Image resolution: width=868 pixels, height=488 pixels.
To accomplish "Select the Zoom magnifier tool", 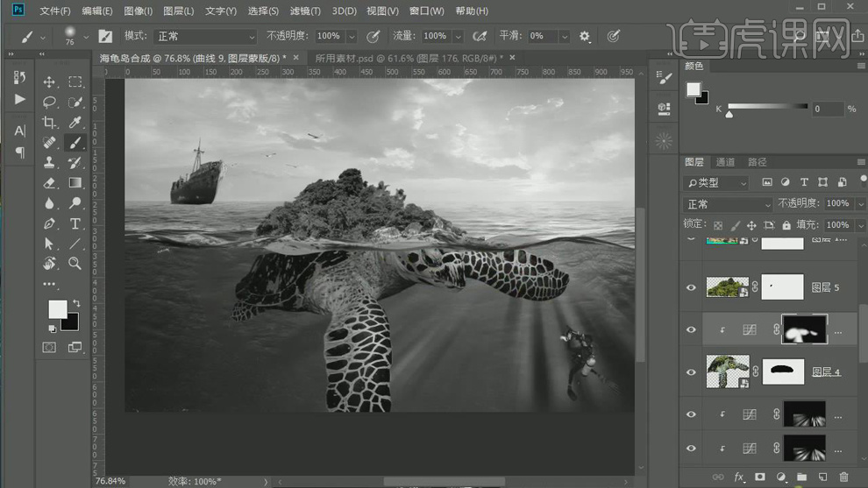I will (x=75, y=264).
